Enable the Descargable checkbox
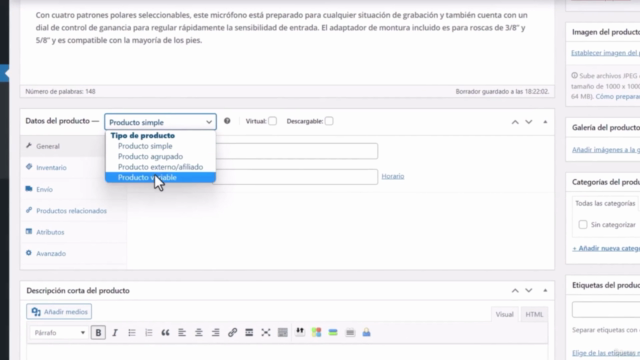Image resolution: width=640 pixels, height=360 pixels. coord(329,121)
